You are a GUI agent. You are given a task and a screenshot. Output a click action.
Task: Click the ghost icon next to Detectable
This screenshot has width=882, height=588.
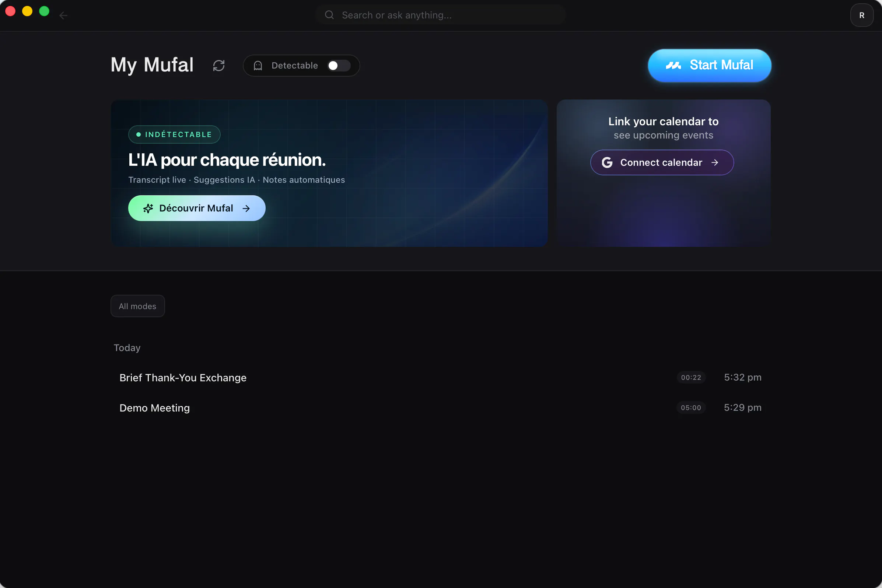pyautogui.click(x=258, y=66)
